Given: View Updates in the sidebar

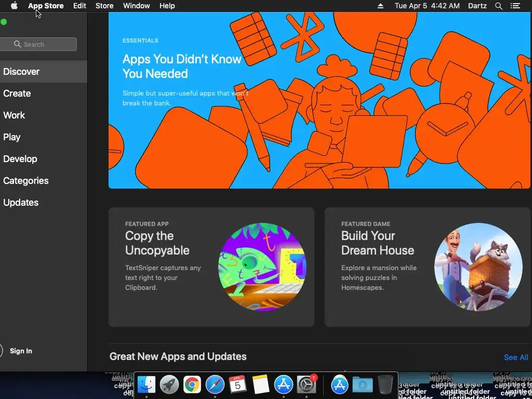Looking at the screenshot, I should [x=44, y=203].
